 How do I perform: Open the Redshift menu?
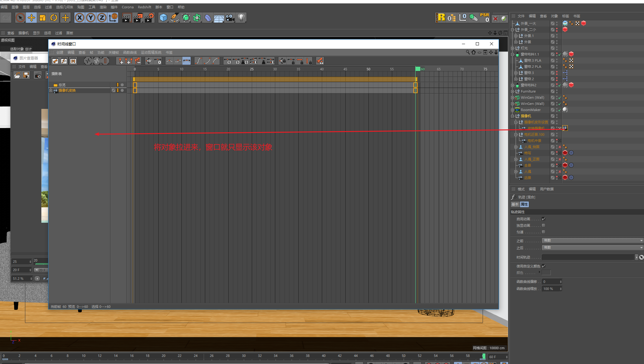pyautogui.click(x=144, y=7)
